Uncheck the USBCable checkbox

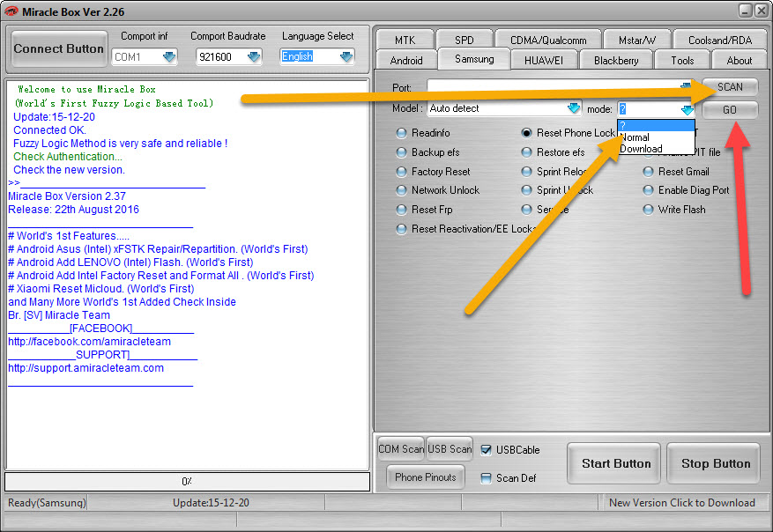point(486,450)
